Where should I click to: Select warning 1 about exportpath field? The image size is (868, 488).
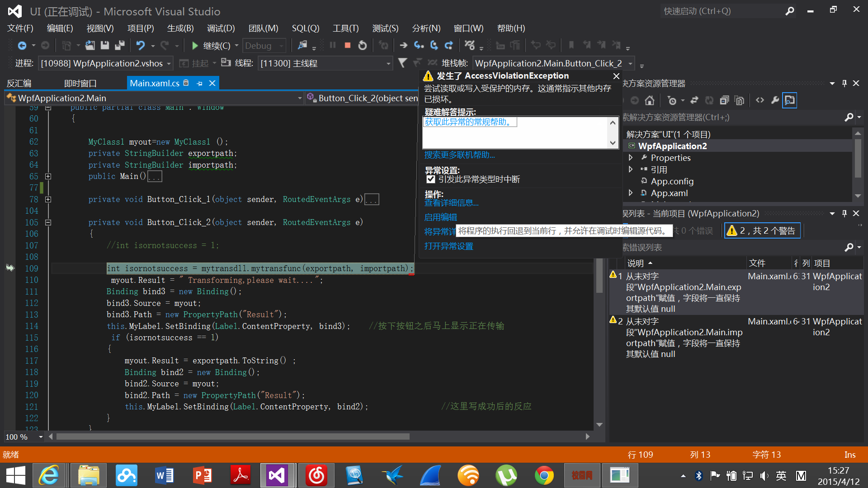(x=736, y=292)
